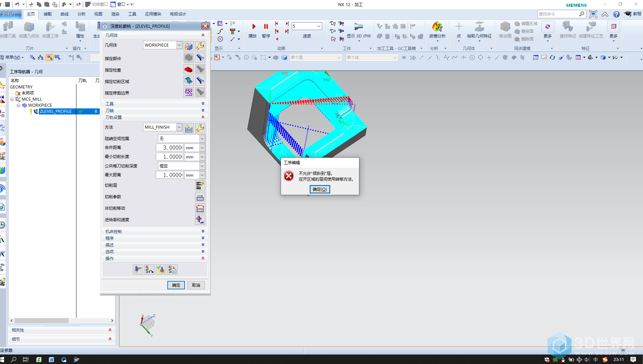Image resolution: width=643 pixels, height=364 pixels.
Task: Click the List tool path icon
Action: click(172, 269)
